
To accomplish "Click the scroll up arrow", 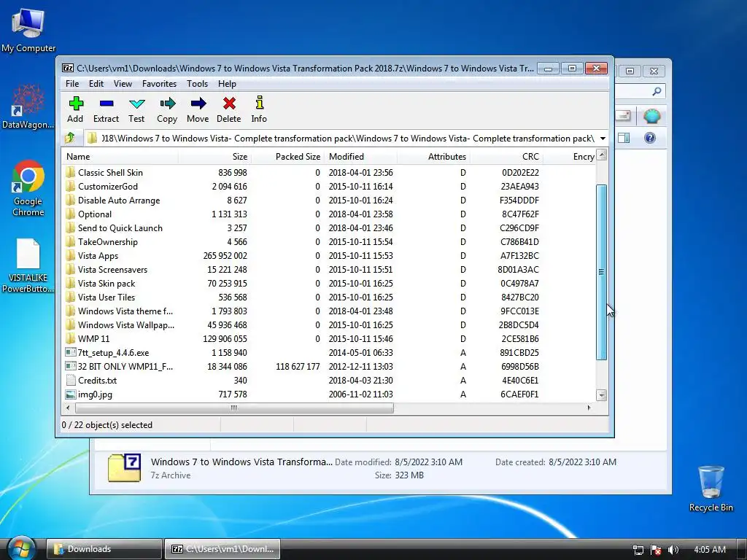I will pos(602,155).
